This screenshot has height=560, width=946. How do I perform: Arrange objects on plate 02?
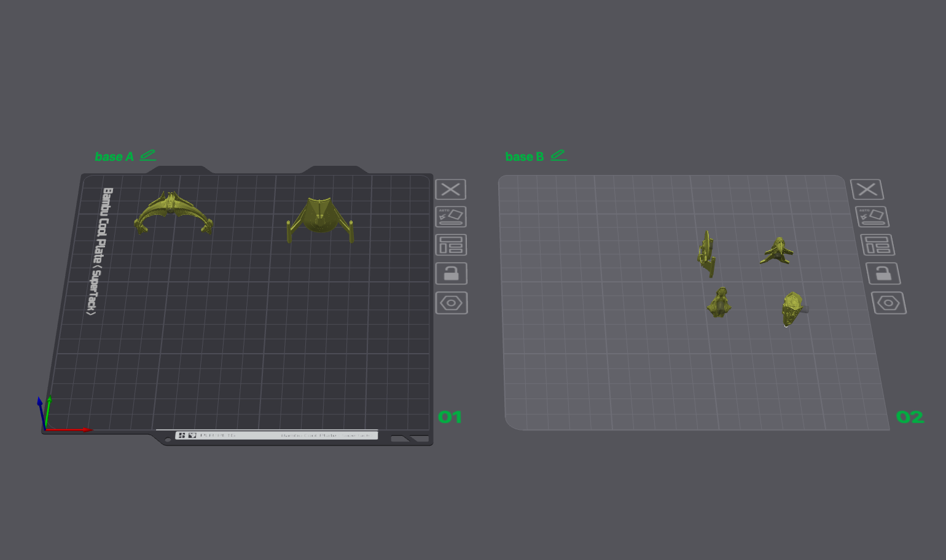coord(878,245)
